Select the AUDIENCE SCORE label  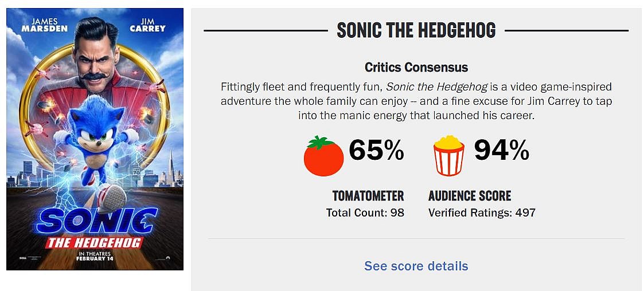coord(470,196)
